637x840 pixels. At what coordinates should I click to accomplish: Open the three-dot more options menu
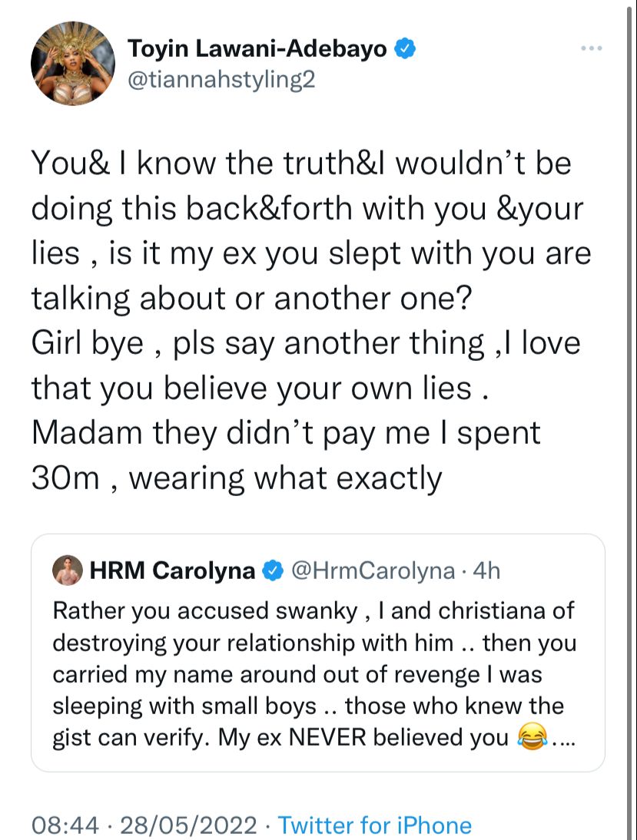(592, 48)
